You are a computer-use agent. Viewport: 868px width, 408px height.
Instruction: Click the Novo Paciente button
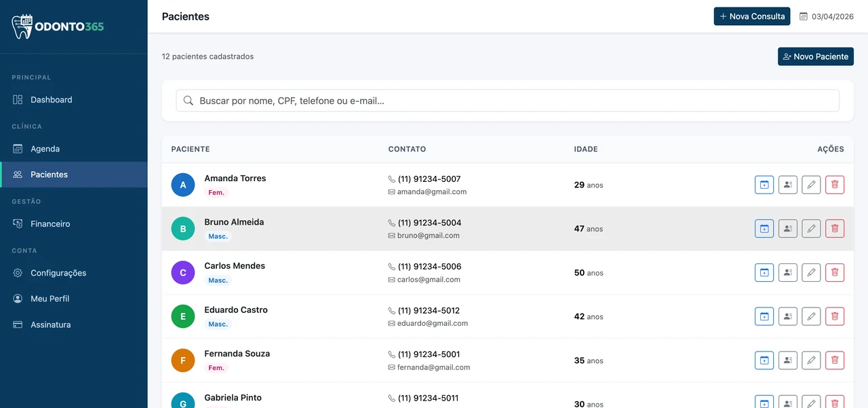(815, 56)
